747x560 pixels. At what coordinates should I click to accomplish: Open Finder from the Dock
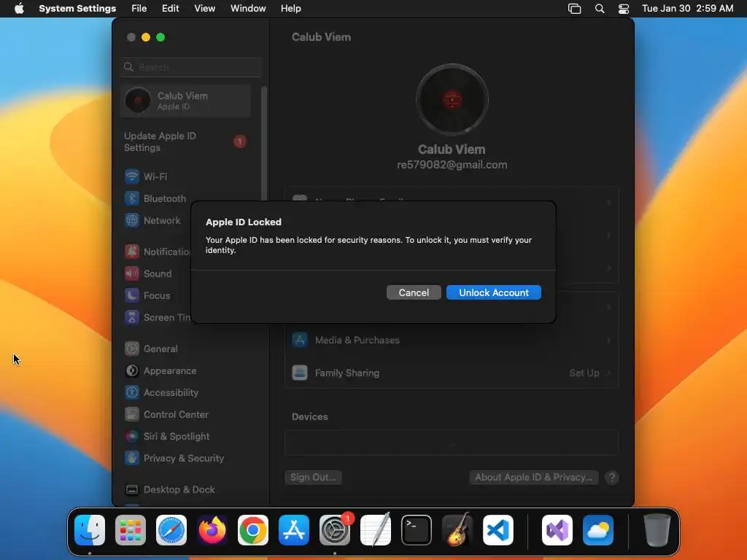click(90, 529)
